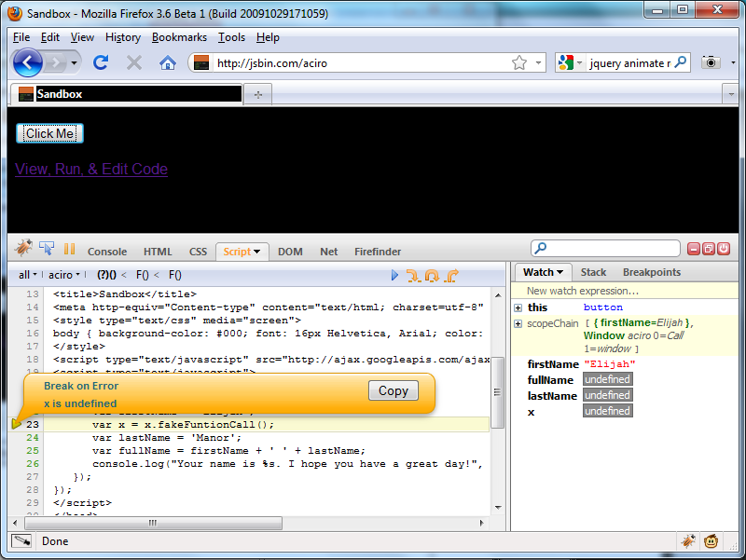Image resolution: width=746 pixels, height=560 pixels.
Task: Open the 'all' script type dropdown
Action: click(x=28, y=275)
